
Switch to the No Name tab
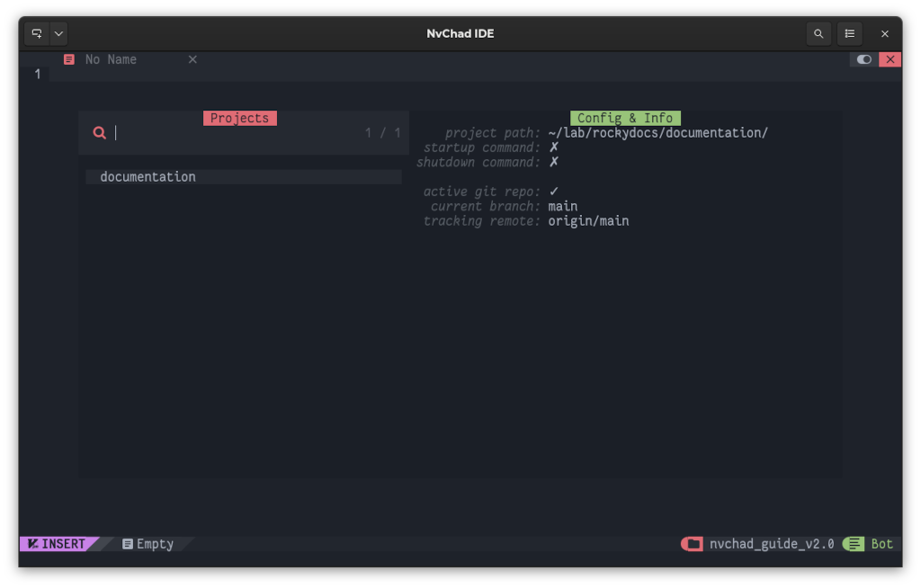click(x=110, y=58)
